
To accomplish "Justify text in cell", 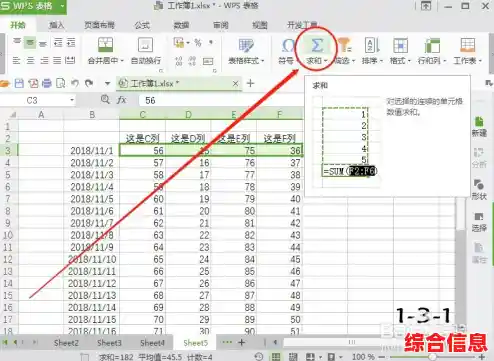I will (57, 60).
